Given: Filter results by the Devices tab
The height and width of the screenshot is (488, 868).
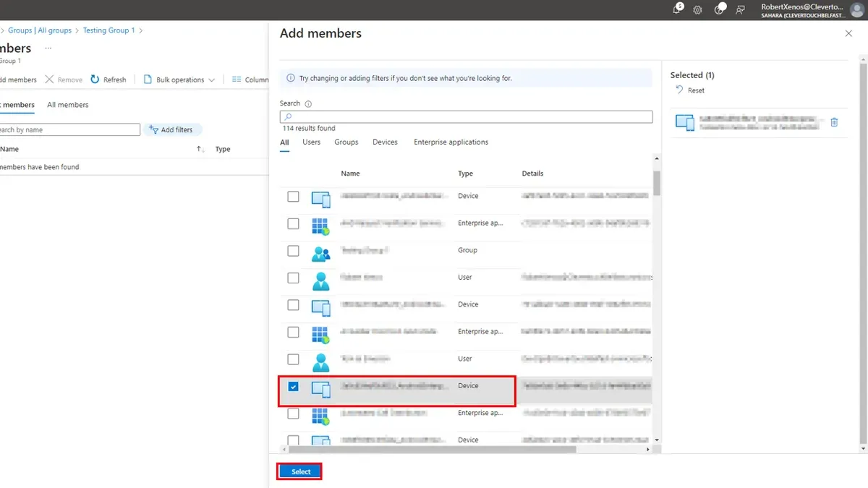Looking at the screenshot, I should click(x=385, y=142).
